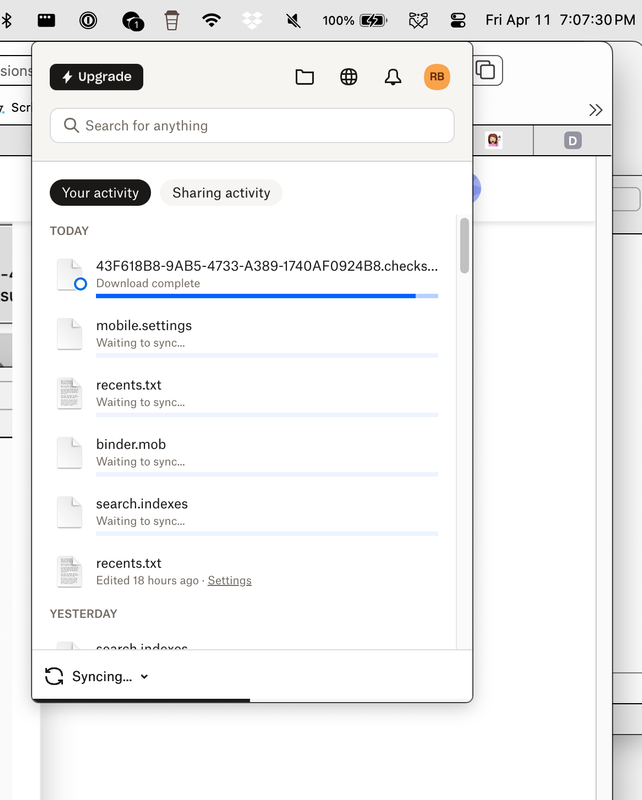This screenshot has height=800, width=642.
Task: Click the sync arrows status icon
Action: [54, 677]
